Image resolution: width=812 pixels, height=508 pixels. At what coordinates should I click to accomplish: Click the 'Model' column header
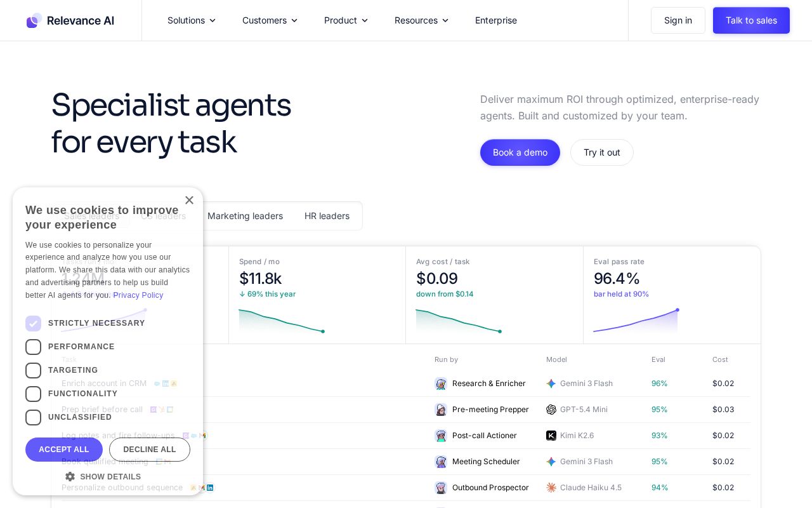pos(556,359)
